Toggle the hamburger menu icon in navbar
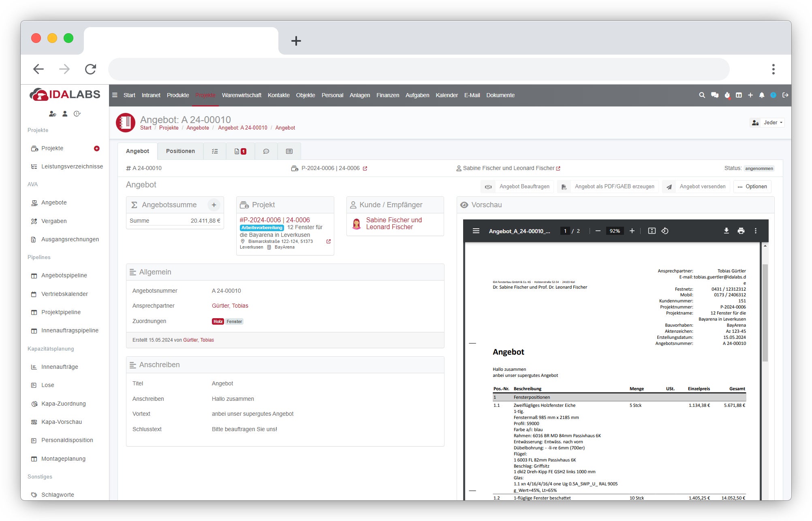Viewport: 812px width, 521px height. pos(115,95)
